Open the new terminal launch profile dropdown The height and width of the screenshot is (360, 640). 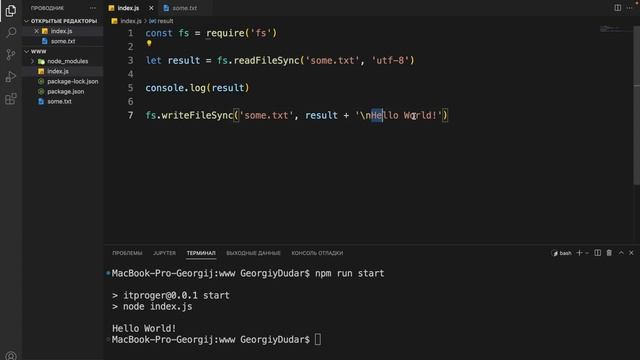pyautogui.click(x=587, y=253)
